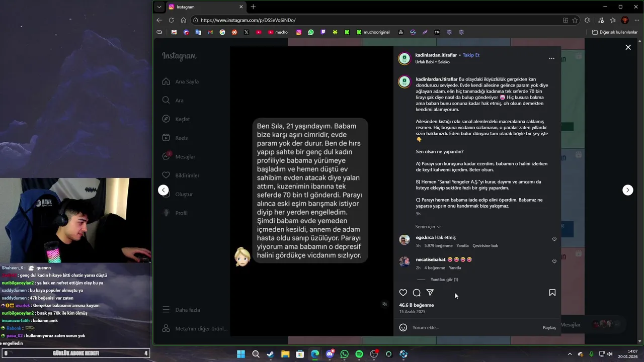Screen dimensions: 644x362
Task: Click the comment bubble icon
Action: [x=417, y=293]
